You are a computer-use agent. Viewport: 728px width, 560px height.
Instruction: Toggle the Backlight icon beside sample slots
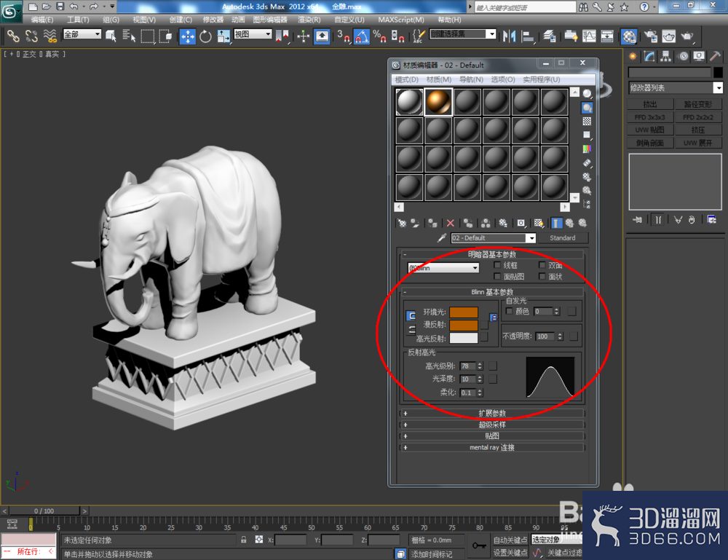(587, 108)
